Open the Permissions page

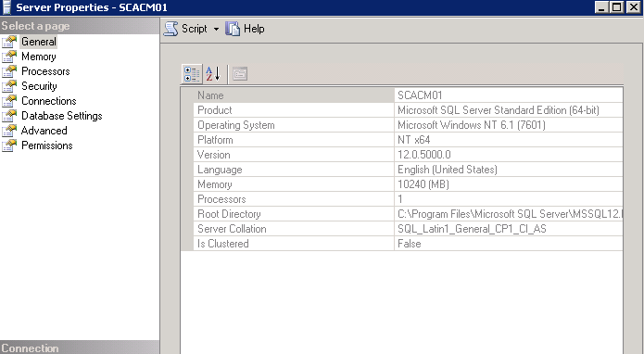47,145
